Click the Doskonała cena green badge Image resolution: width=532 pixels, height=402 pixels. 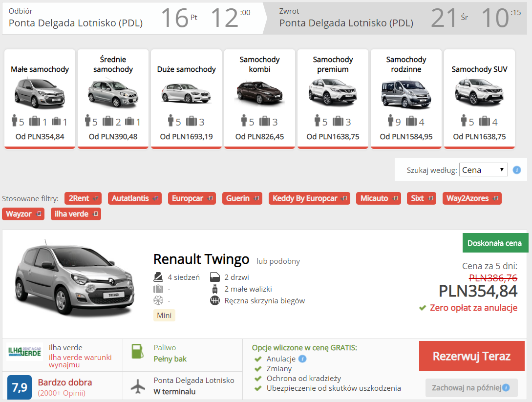click(x=495, y=243)
